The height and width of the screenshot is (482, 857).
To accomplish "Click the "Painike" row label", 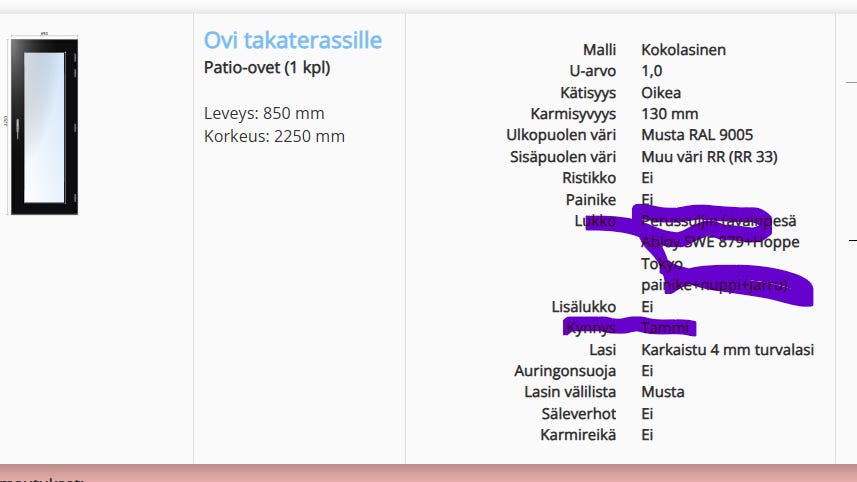I will pyautogui.click(x=590, y=200).
